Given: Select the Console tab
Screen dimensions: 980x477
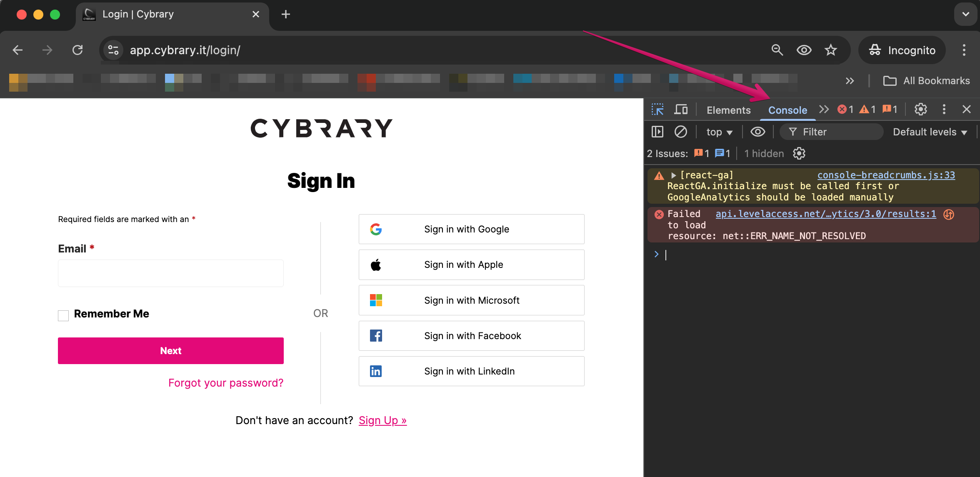Looking at the screenshot, I should [x=787, y=110].
